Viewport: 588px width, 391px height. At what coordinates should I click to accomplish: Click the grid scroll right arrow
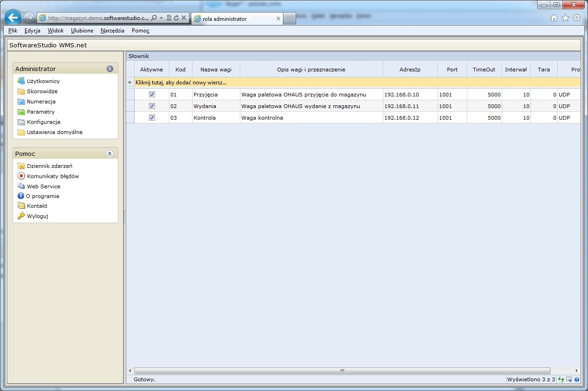(x=577, y=371)
